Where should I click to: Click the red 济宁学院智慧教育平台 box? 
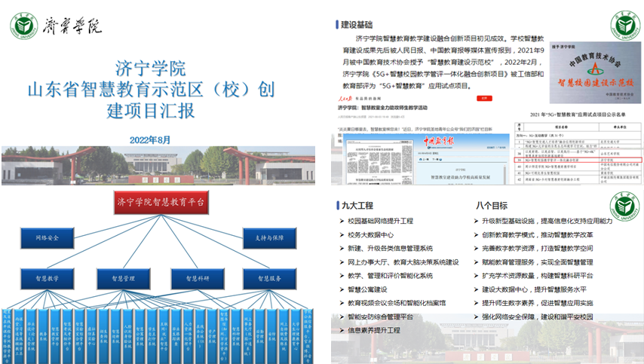(x=160, y=202)
